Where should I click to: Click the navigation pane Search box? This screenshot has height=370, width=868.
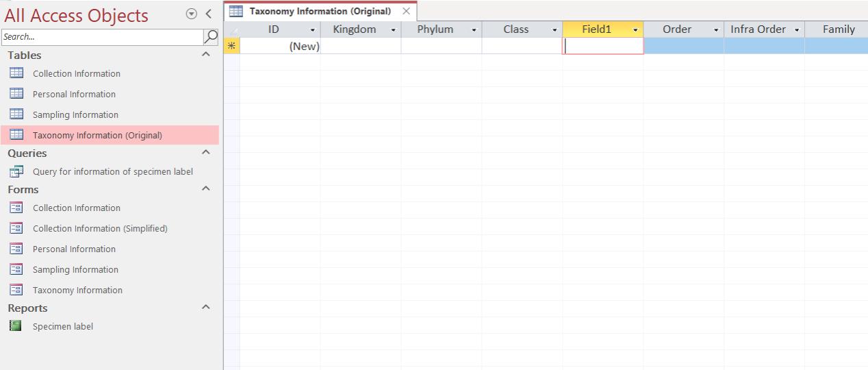pyautogui.click(x=102, y=36)
